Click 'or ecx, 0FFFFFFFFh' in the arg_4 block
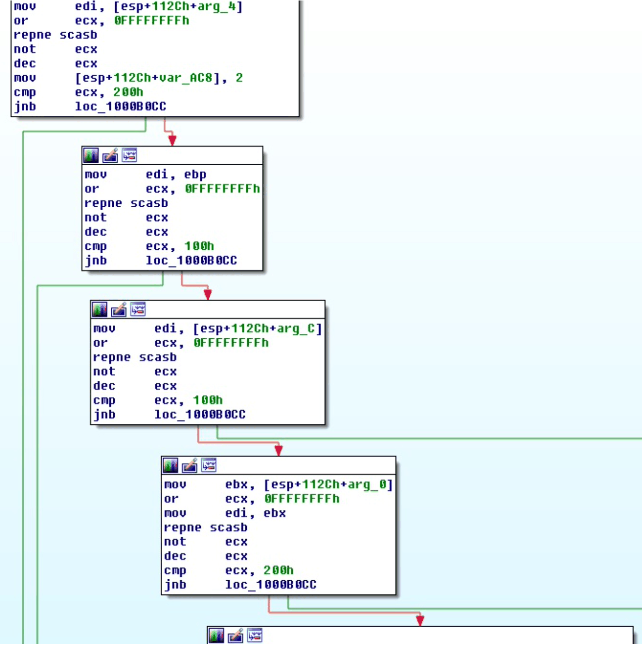This screenshot has width=644, height=646. [x=101, y=21]
